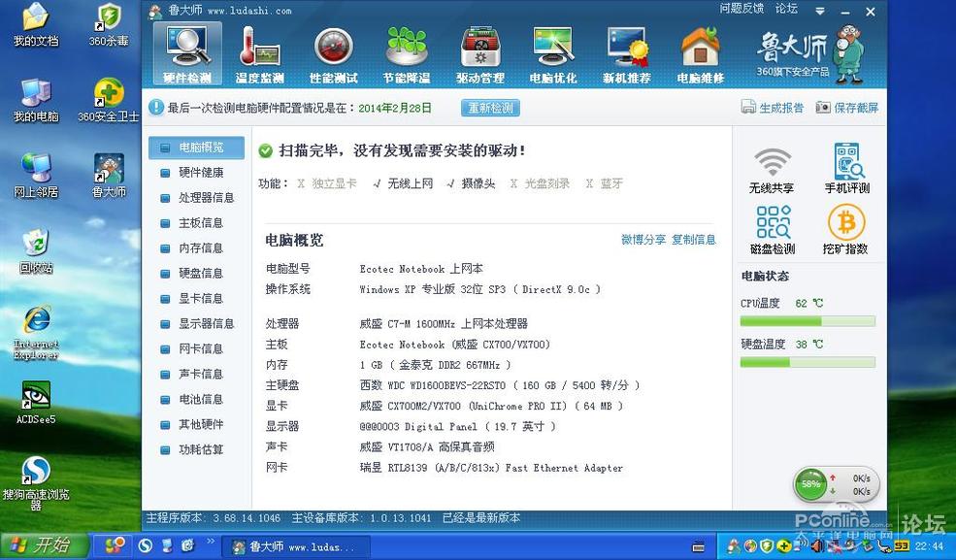Open 电脑优化 computer optimization
This screenshot has width=956, height=560.
553,54
